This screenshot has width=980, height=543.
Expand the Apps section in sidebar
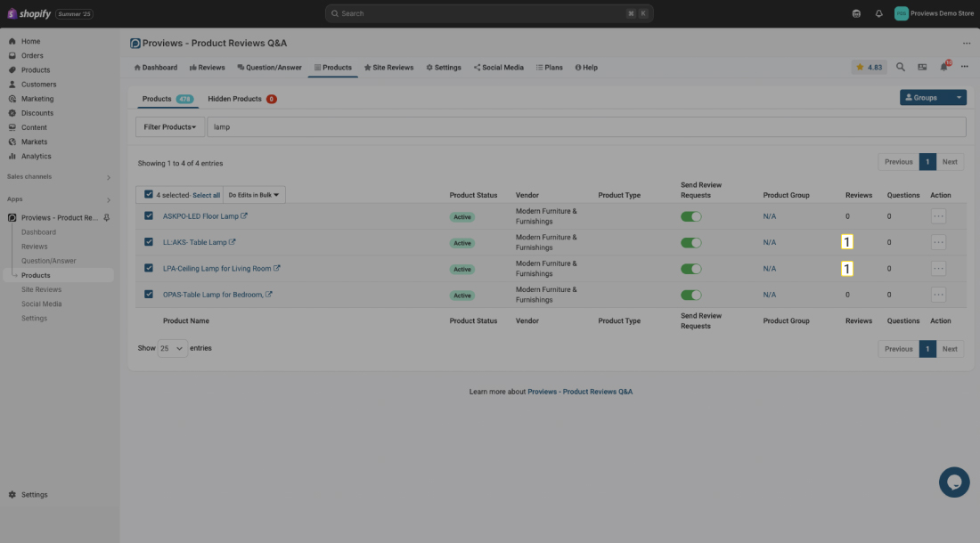tap(109, 199)
